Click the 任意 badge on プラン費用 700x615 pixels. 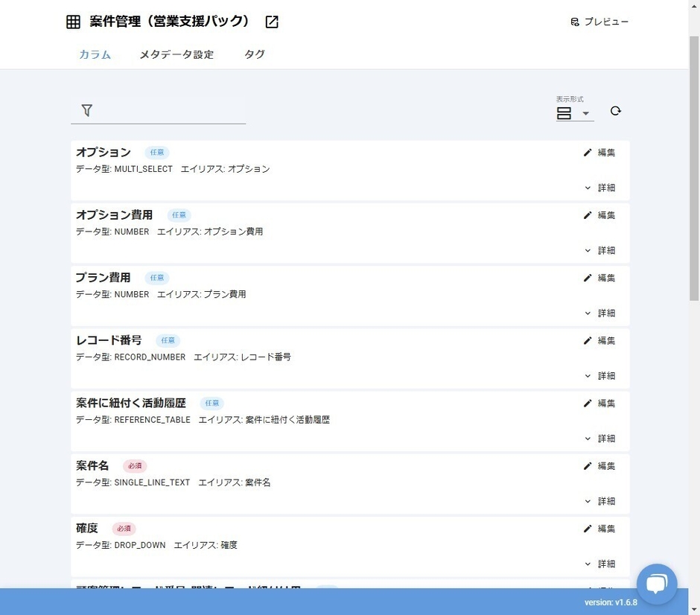coord(156,278)
